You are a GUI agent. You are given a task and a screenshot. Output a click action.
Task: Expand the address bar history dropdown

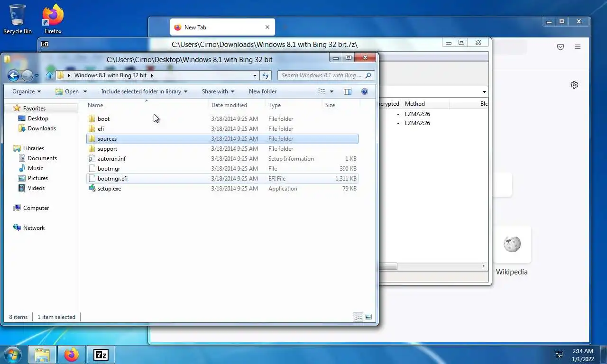255,75
